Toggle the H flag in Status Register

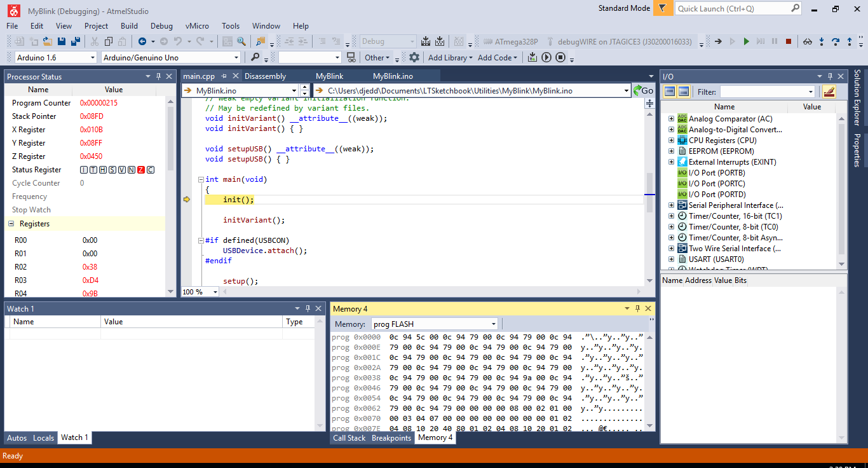tap(103, 170)
